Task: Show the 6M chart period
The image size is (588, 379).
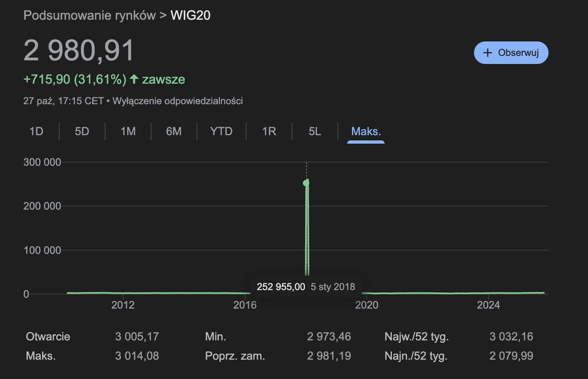Action: tap(174, 132)
